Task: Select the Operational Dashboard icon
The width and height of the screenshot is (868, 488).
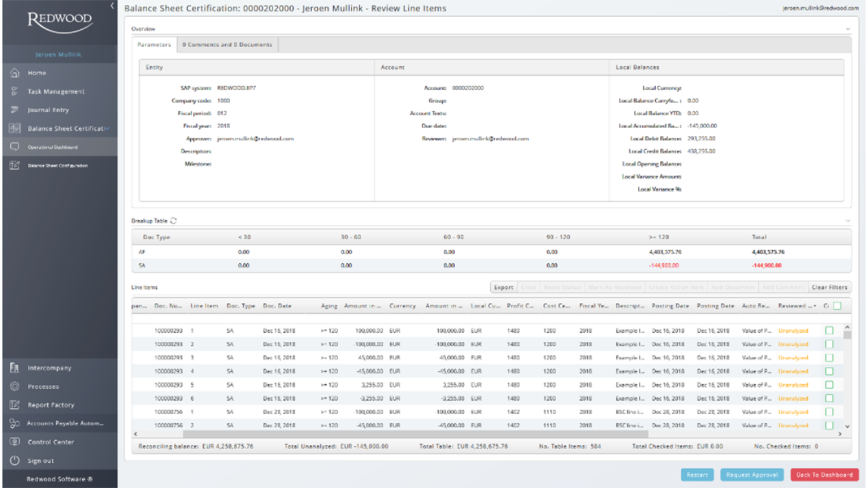Action: pyautogui.click(x=14, y=147)
